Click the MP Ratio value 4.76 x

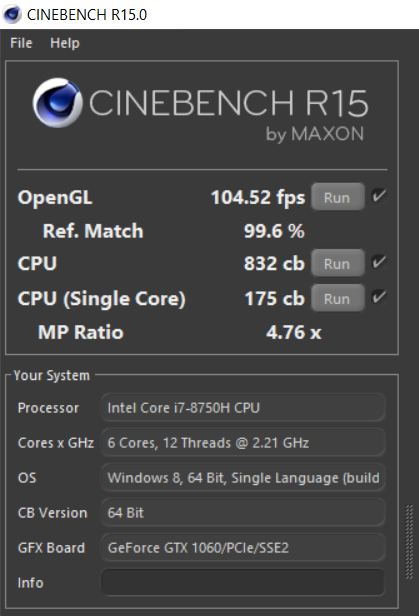pos(294,332)
